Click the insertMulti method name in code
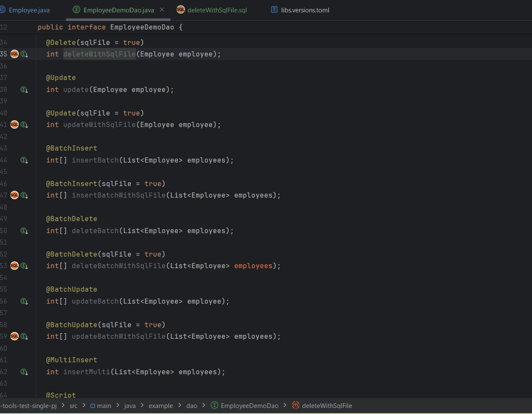532x414 pixels. click(87, 372)
